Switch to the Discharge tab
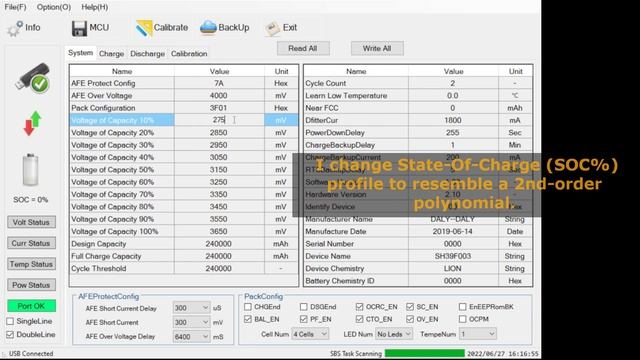Viewport: 640px width, 360px height. click(147, 53)
